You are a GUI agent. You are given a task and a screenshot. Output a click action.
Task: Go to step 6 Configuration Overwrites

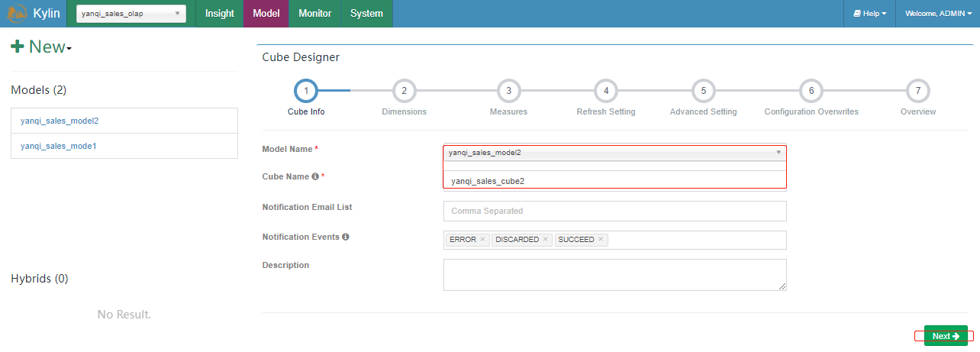[811, 91]
